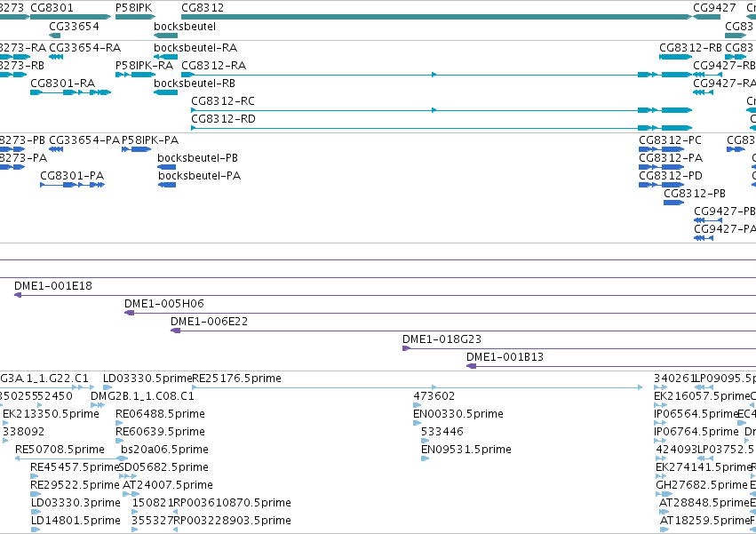Click transcript label CG8312-RC
The height and width of the screenshot is (534, 756).
[223, 101]
